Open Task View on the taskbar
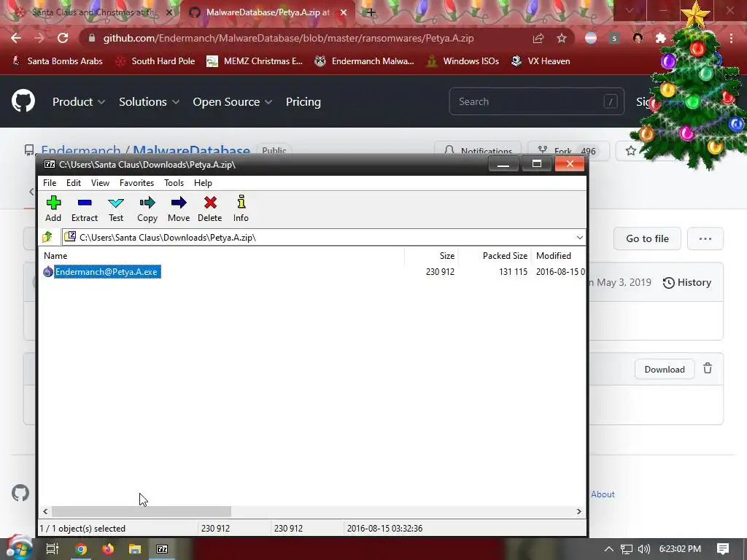 pos(53,549)
